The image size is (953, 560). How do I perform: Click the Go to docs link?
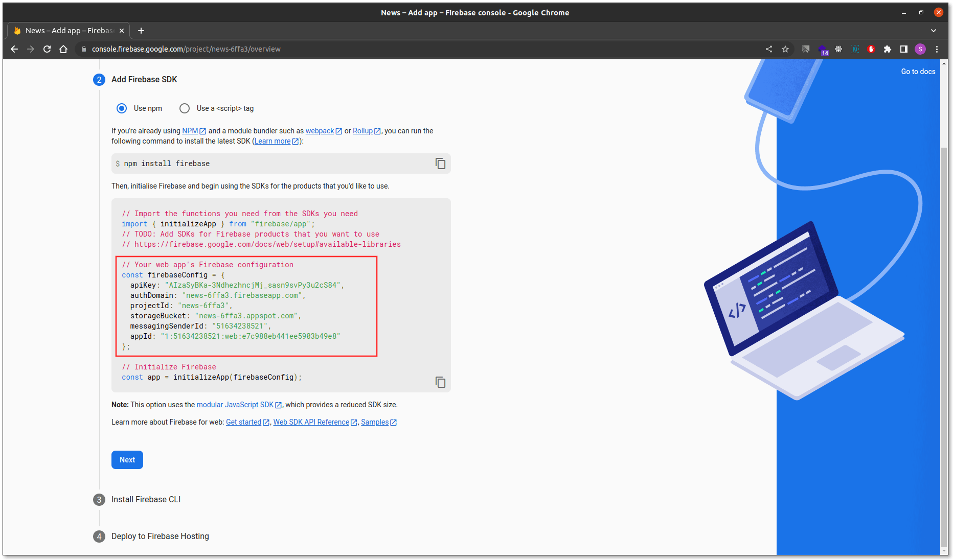(918, 72)
